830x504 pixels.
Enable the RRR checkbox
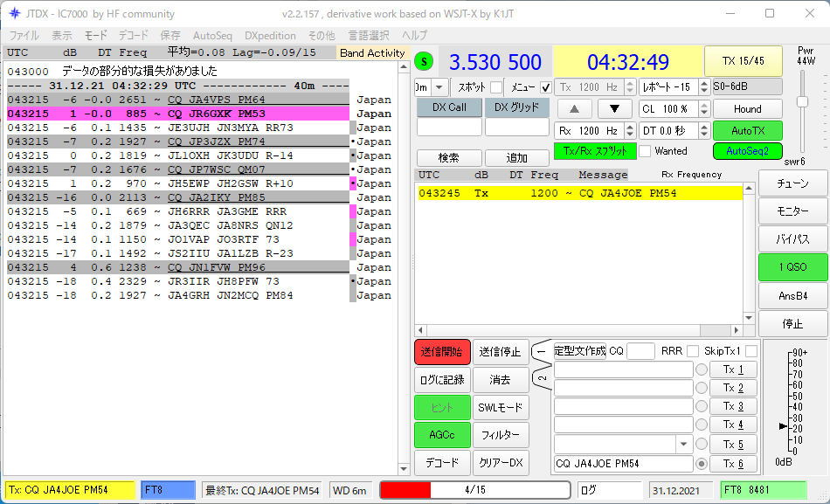click(692, 351)
